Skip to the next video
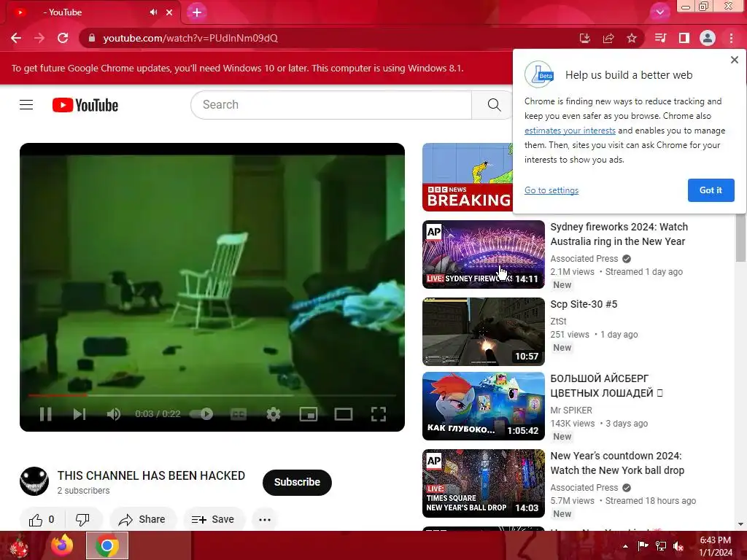 tap(80, 414)
